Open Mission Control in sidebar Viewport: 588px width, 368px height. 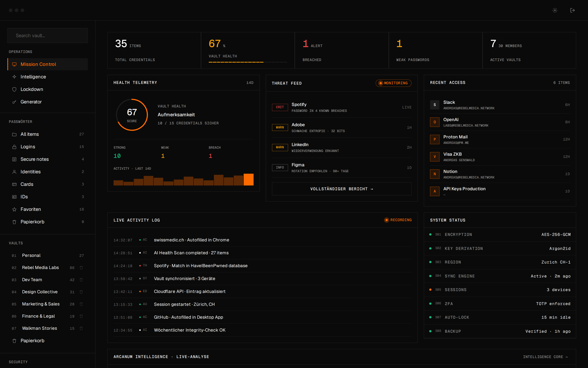coord(48,64)
